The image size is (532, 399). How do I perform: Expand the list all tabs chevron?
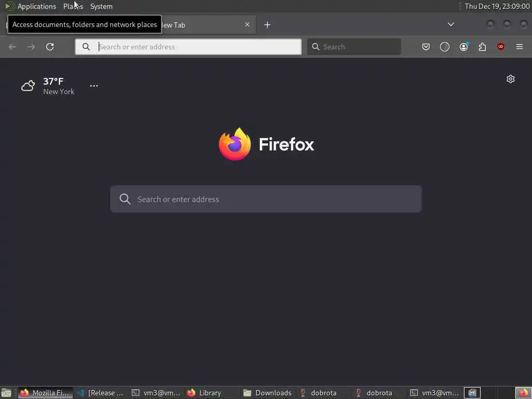[450, 24]
